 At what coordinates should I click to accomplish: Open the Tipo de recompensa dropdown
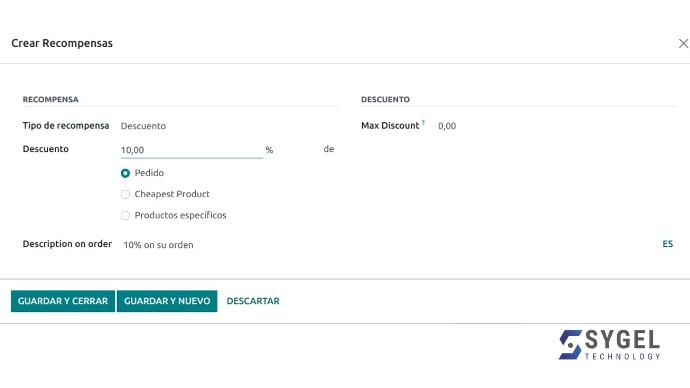229,126
